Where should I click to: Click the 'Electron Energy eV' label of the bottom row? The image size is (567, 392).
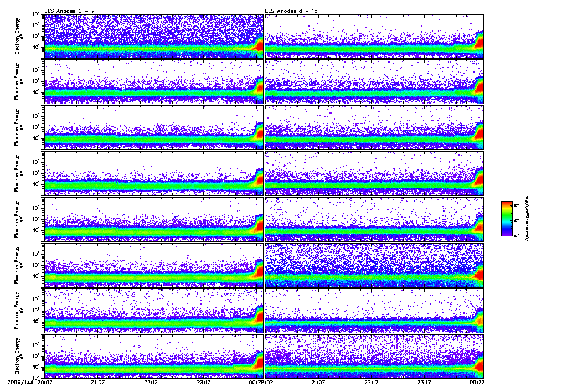click(19, 356)
